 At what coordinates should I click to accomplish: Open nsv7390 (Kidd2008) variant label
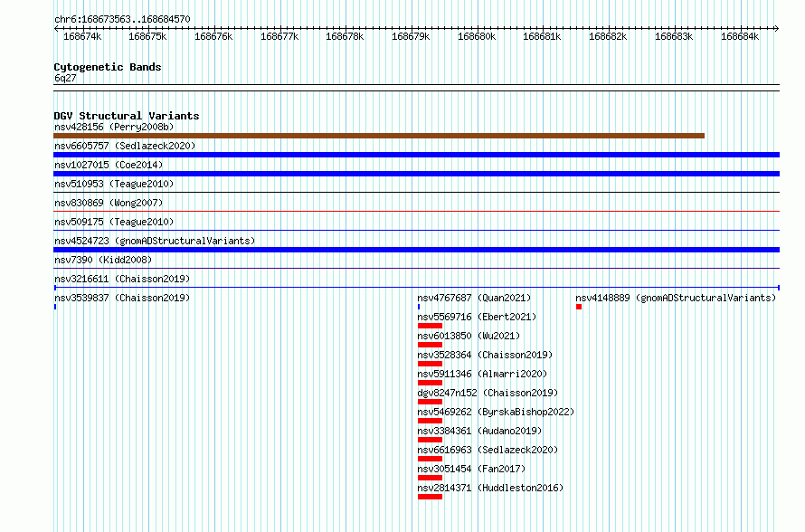[103, 260]
